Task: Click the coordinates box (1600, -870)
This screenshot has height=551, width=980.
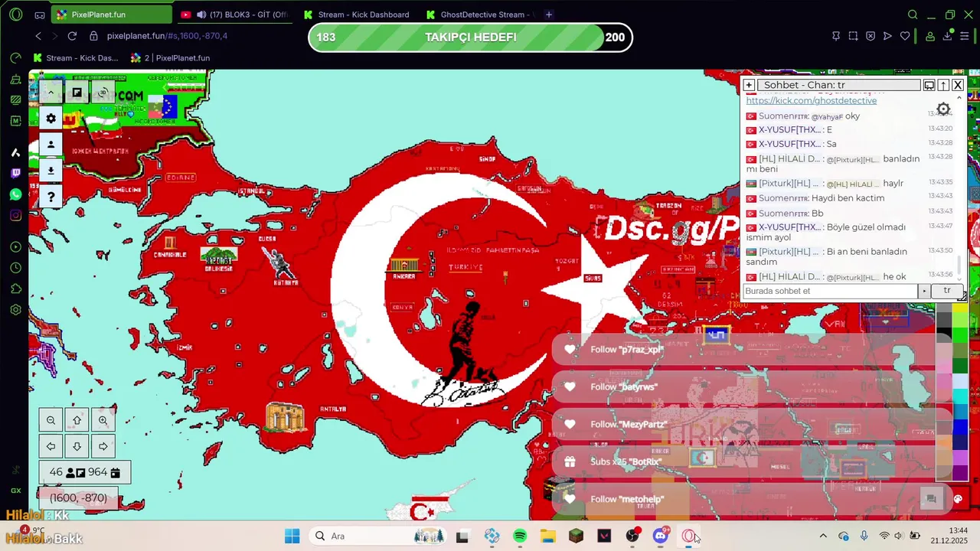Action: (78, 498)
